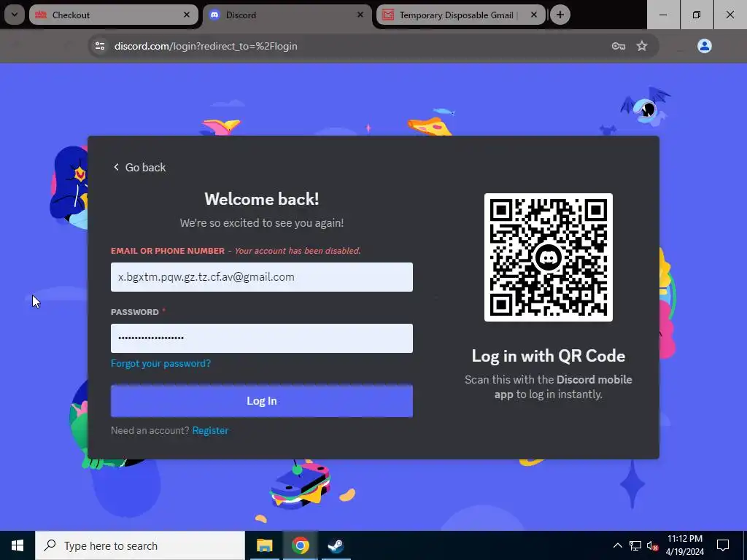Bookmark this page with the star icon
747x560 pixels.
tap(642, 46)
